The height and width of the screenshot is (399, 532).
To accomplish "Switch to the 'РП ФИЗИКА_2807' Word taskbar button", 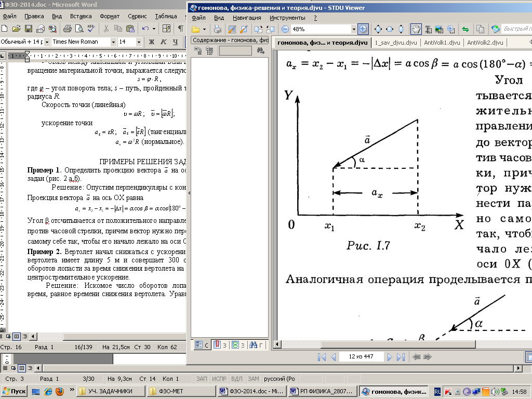I will tap(323, 392).
